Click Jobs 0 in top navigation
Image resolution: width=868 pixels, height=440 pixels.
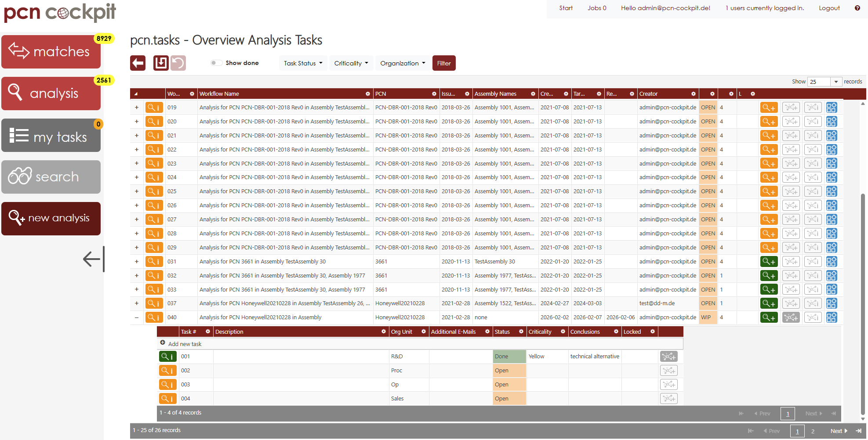click(x=597, y=8)
